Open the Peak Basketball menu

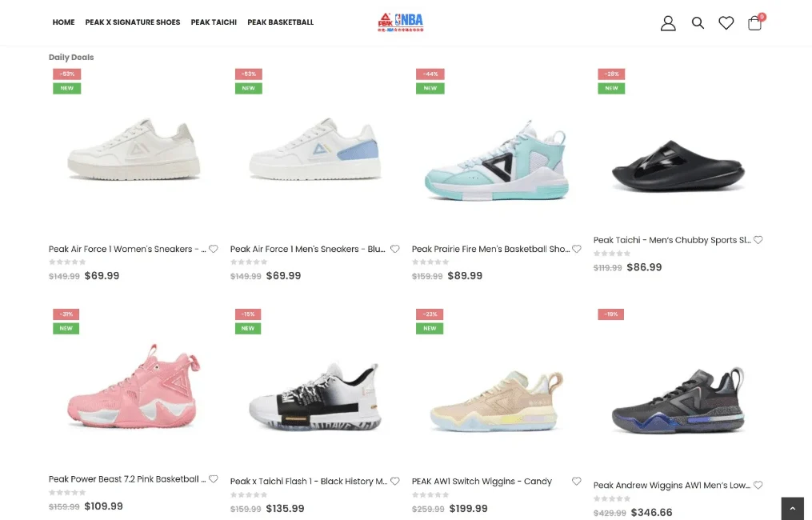pyautogui.click(x=281, y=22)
